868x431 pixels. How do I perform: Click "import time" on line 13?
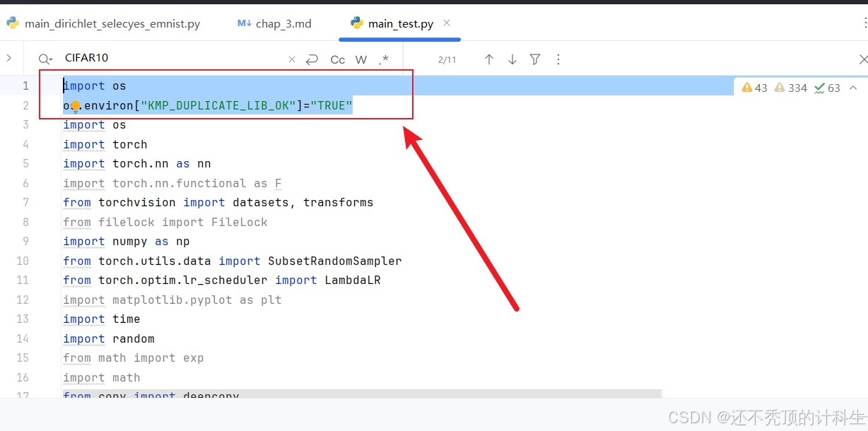(x=102, y=319)
